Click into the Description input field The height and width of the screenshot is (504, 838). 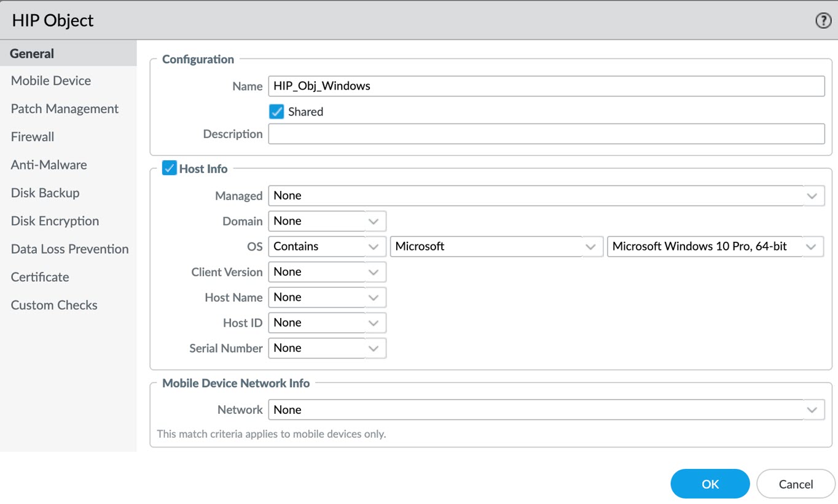tap(546, 134)
